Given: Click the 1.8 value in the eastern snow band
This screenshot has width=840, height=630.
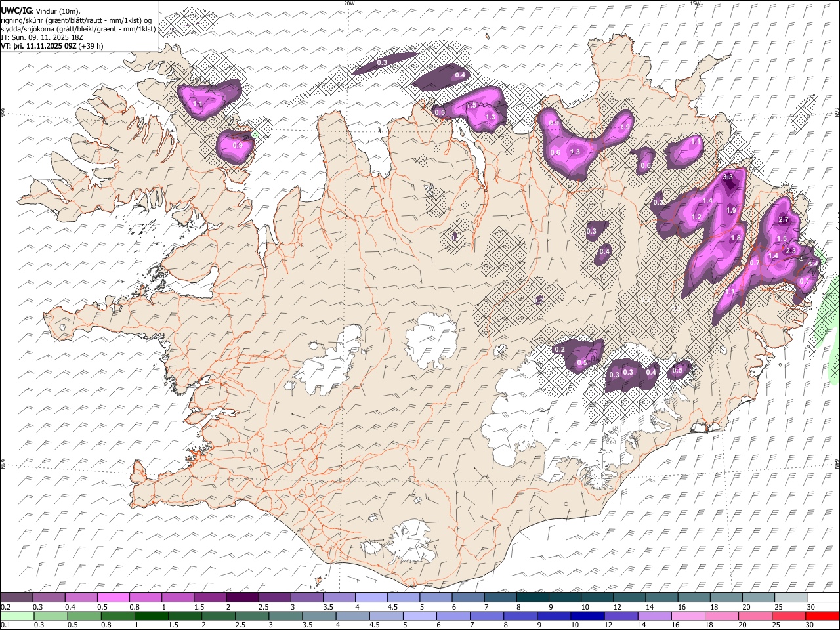Looking at the screenshot, I should 736,238.
